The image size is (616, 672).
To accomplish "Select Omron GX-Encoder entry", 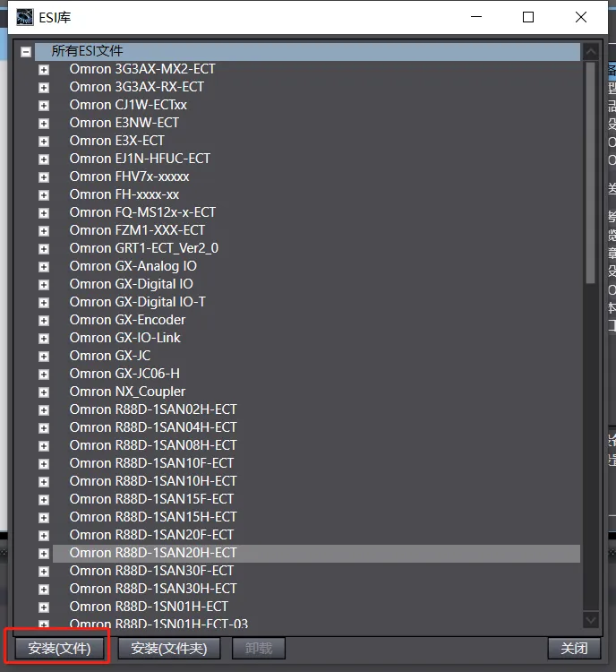I will (x=127, y=320).
